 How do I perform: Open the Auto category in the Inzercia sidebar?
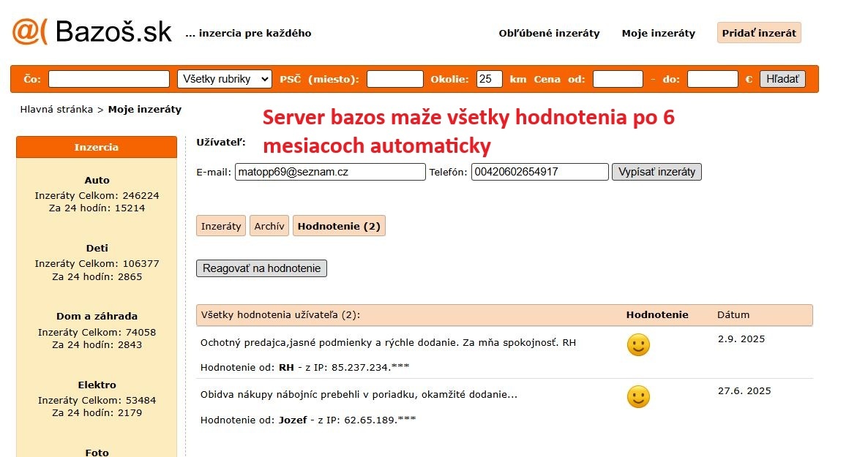click(x=96, y=180)
